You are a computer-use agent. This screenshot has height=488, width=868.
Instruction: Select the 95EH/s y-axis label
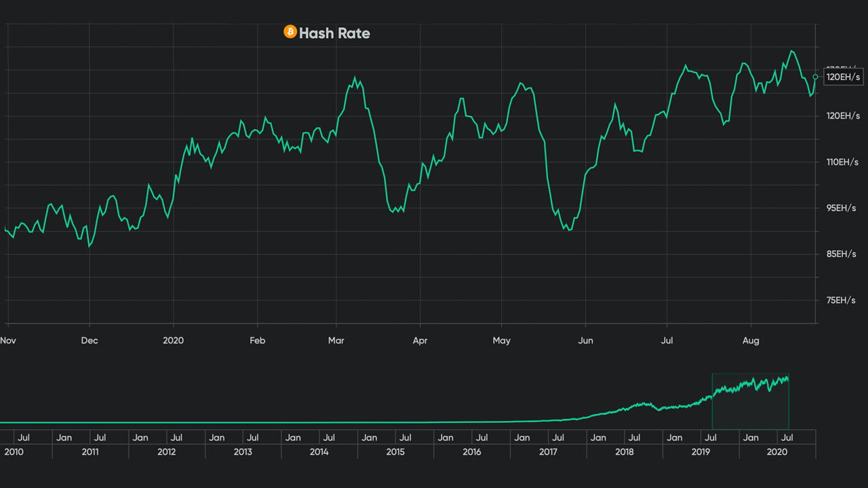click(840, 208)
